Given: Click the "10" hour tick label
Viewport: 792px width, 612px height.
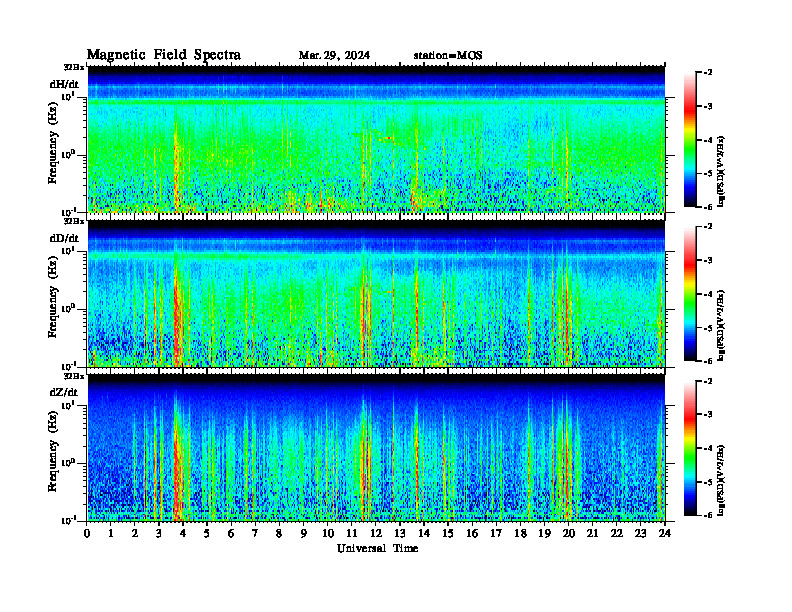Looking at the screenshot, I should point(328,533).
